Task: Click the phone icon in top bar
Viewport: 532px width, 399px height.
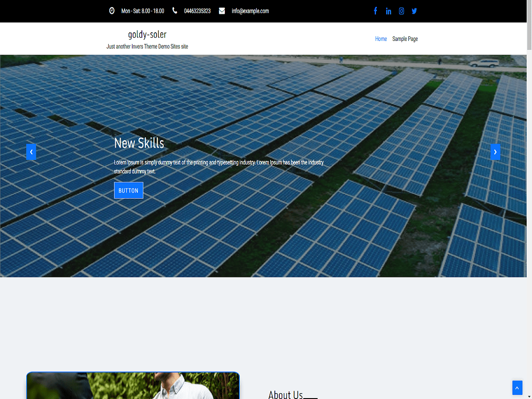Action: click(x=175, y=11)
